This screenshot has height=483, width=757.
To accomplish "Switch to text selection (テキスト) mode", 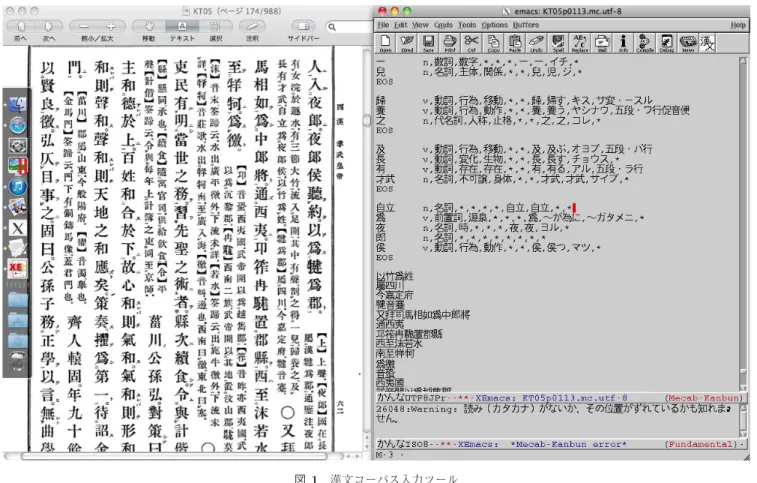I will tap(182, 26).
